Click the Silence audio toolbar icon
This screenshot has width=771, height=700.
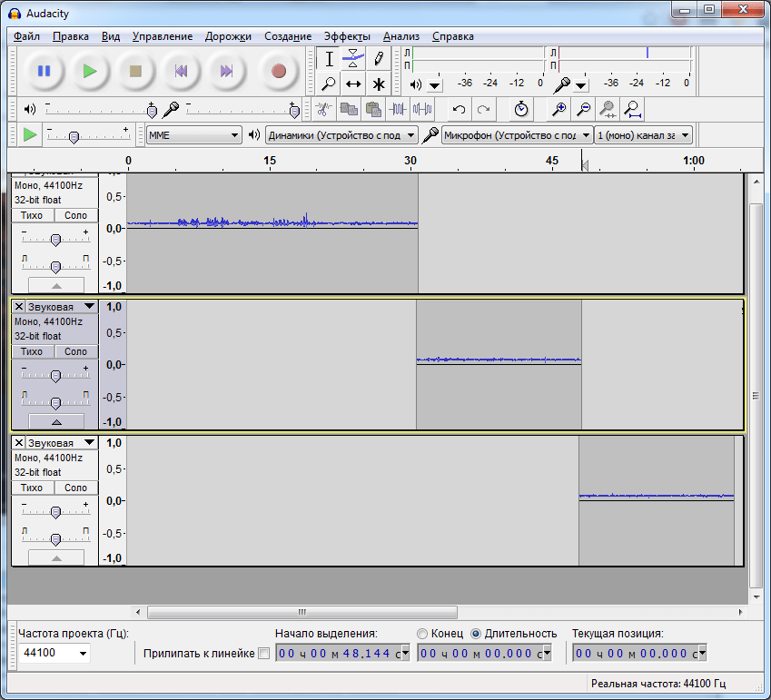422,109
